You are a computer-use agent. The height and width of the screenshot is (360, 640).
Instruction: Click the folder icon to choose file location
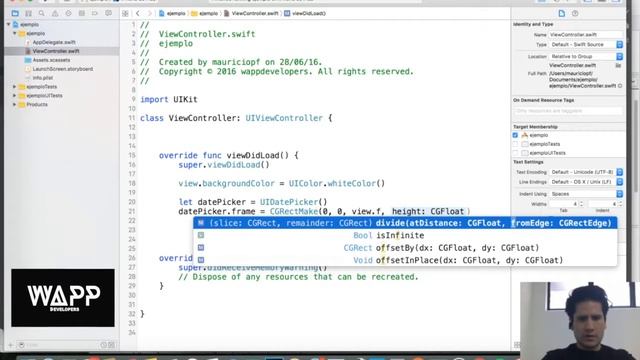[x=618, y=65]
